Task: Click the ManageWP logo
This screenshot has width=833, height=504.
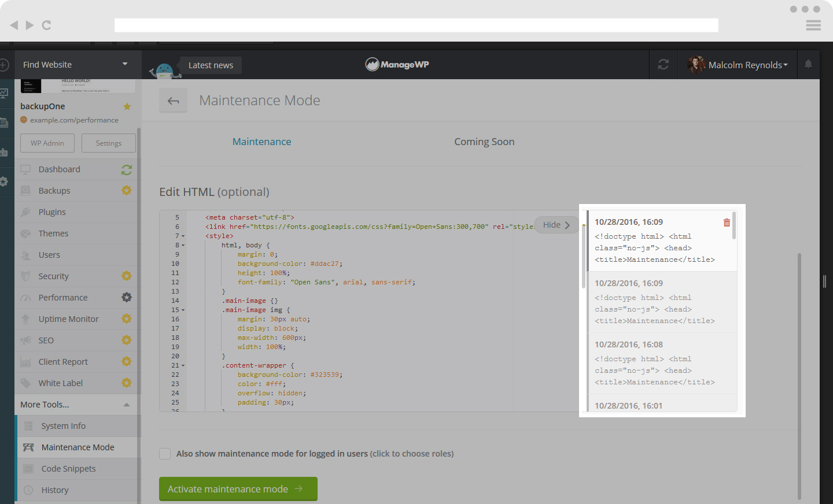Action: 397,65
